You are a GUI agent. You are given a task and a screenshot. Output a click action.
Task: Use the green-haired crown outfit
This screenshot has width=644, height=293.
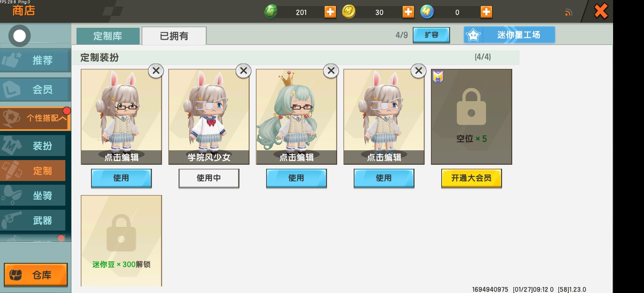coord(296,178)
